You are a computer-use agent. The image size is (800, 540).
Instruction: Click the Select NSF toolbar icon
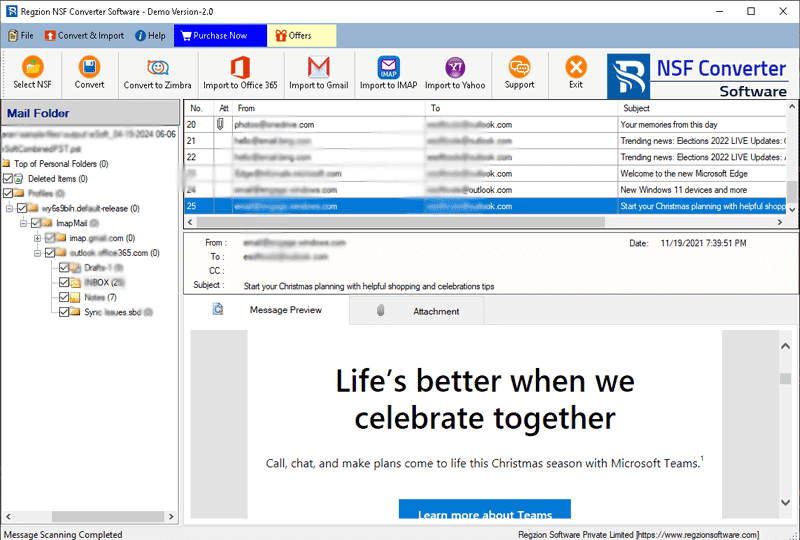(33, 68)
